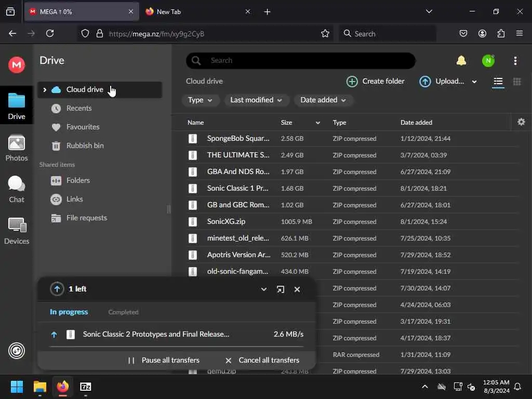This screenshot has height=399, width=532.
Task: Open 7-Zip from the taskbar
Action: (x=86, y=387)
